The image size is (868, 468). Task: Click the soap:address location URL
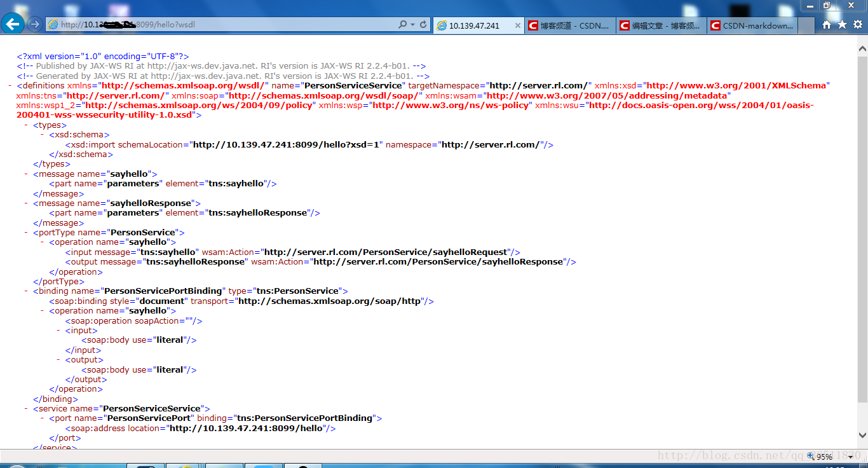coord(245,428)
